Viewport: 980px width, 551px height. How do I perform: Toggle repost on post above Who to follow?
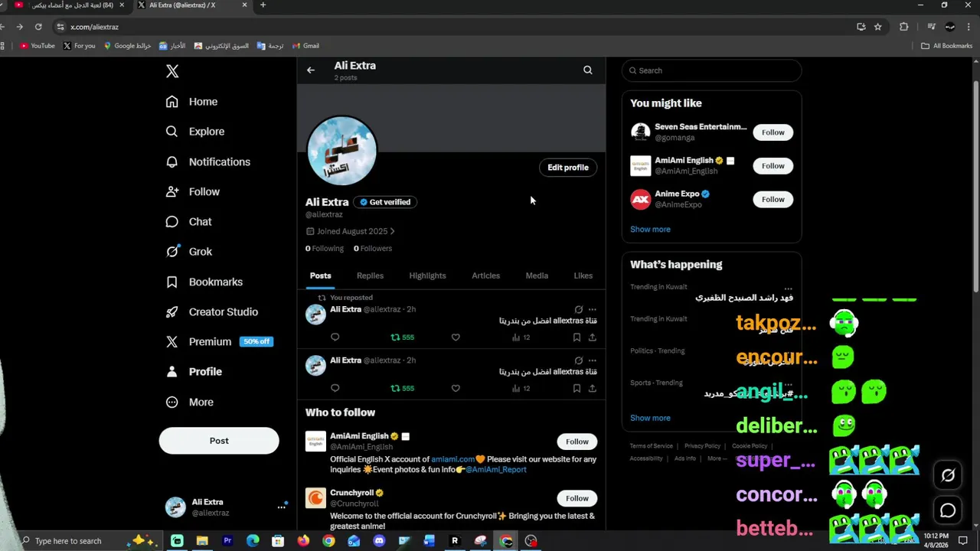pos(402,389)
